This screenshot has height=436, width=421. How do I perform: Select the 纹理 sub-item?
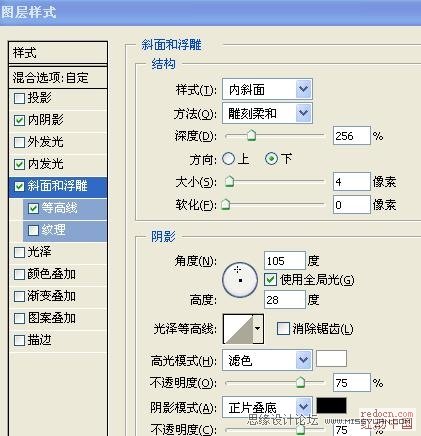tap(65, 230)
